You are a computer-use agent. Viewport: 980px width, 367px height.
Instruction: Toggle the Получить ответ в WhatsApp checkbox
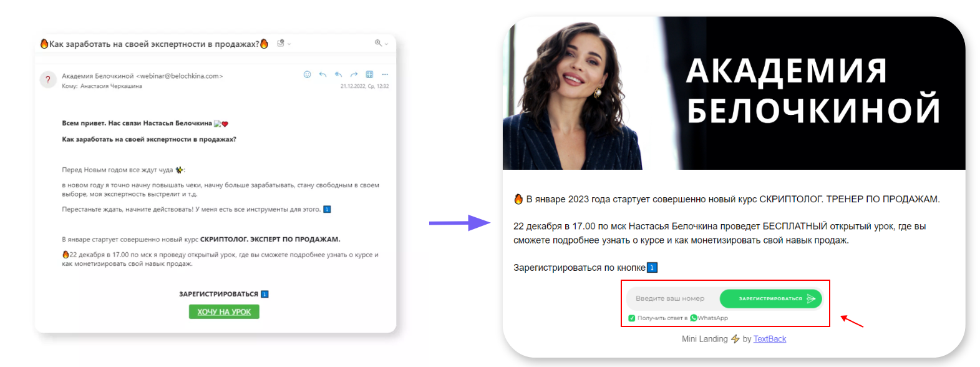[x=632, y=318]
